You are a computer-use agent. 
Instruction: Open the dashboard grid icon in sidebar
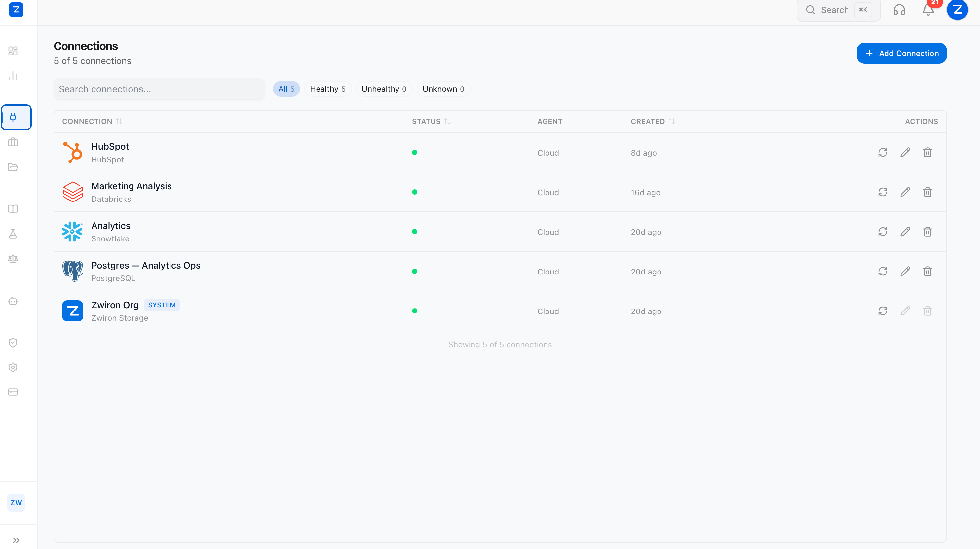[x=13, y=51]
